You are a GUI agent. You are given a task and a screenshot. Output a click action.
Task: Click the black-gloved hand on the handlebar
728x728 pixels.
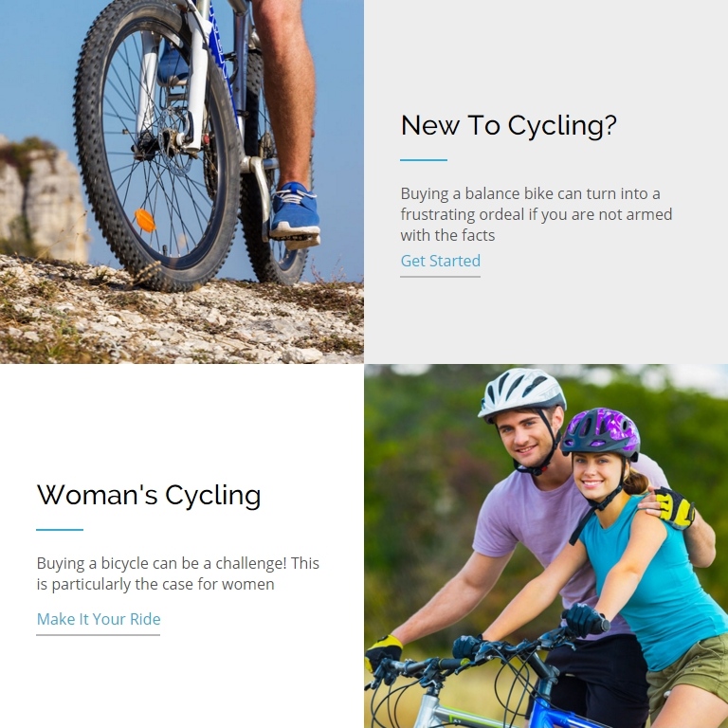point(584,620)
